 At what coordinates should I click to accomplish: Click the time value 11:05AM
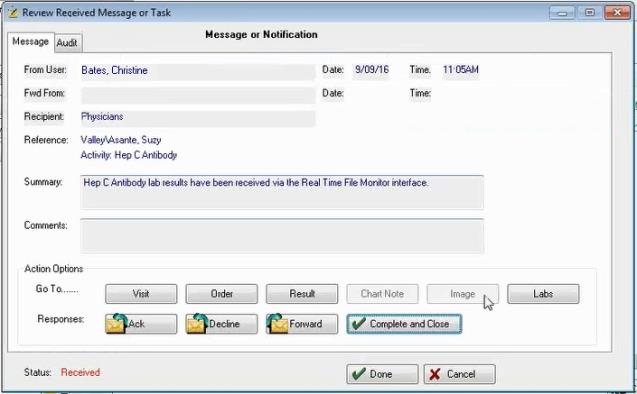click(461, 70)
